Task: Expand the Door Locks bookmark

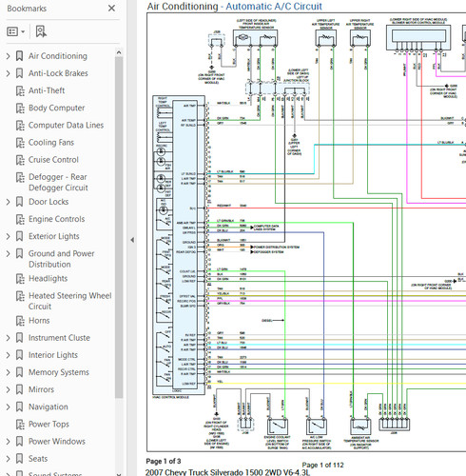Action: coord(8,202)
